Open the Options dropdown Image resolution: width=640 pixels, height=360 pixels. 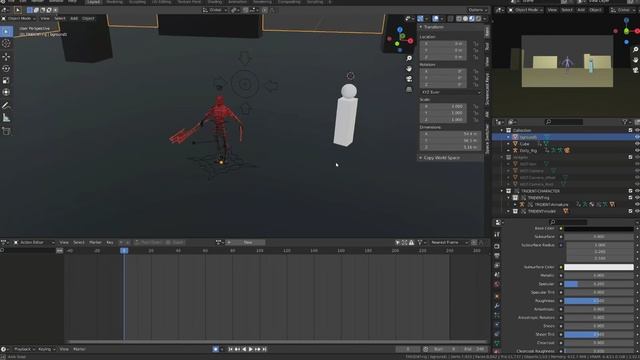tap(478, 10)
